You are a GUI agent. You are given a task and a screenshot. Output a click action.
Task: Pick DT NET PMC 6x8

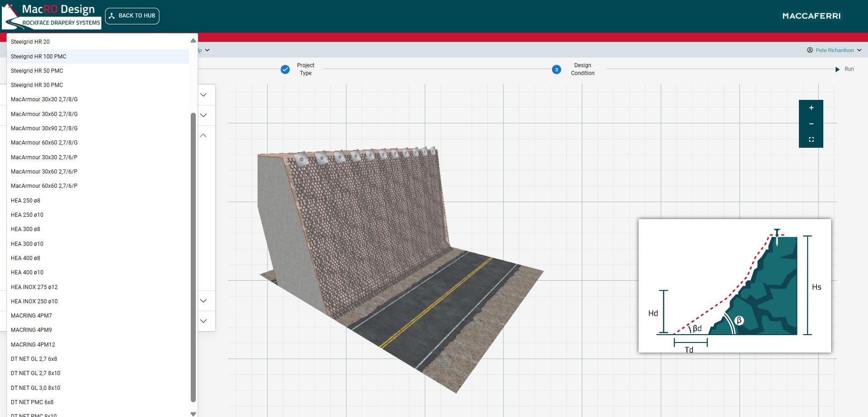pos(98,402)
